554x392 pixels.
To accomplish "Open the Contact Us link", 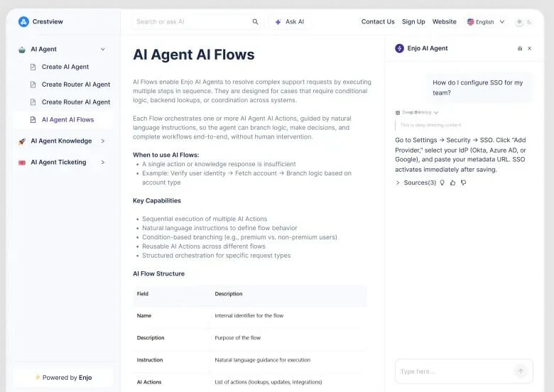I will tap(378, 21).
